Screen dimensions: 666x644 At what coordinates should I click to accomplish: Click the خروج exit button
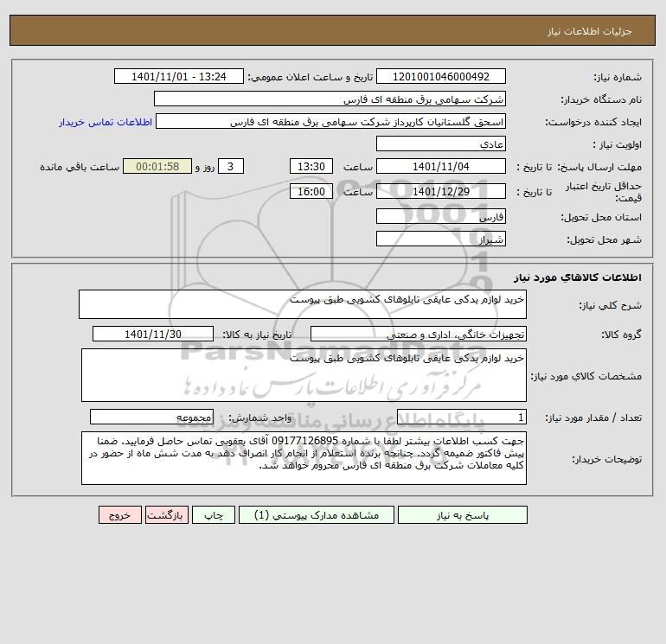[x=119, y=515]
